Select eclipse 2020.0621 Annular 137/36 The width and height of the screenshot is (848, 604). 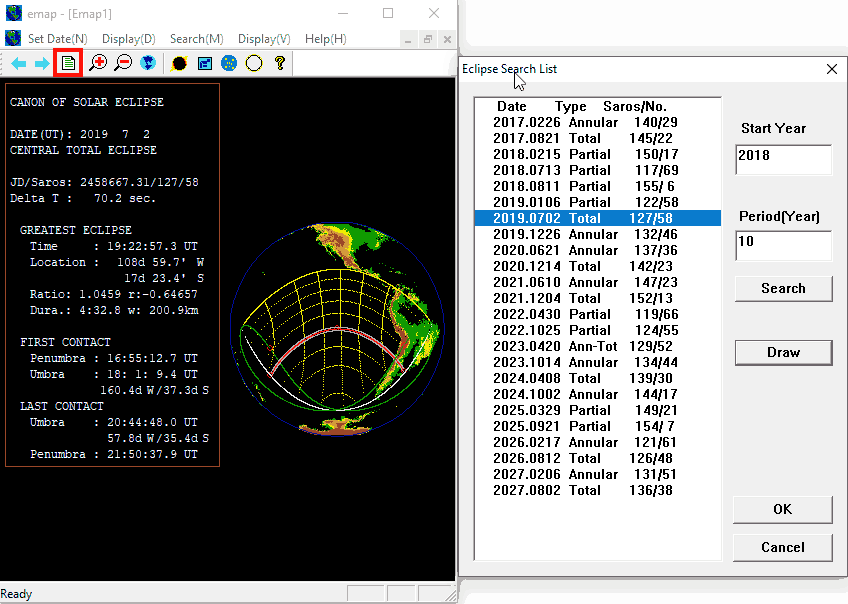tap(598, 250)
